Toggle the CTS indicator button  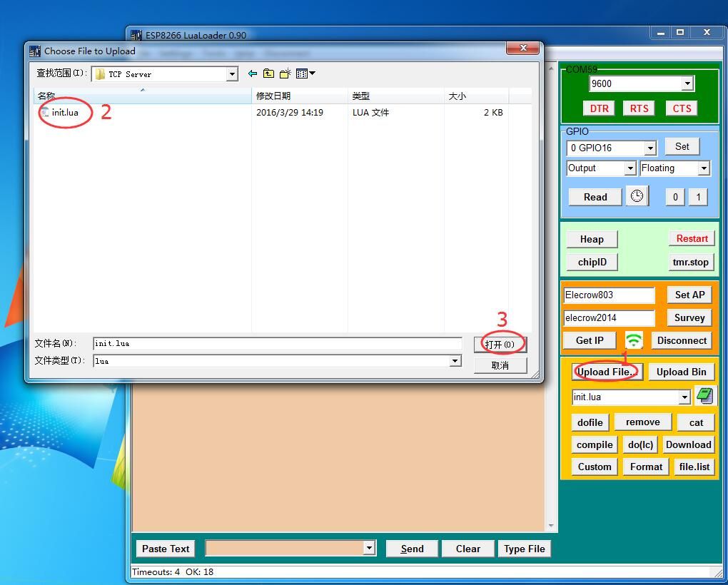tap(682, 108)
